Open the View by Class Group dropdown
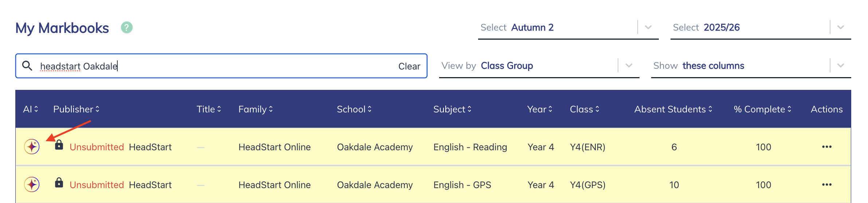868x203 pixels. 629,66
